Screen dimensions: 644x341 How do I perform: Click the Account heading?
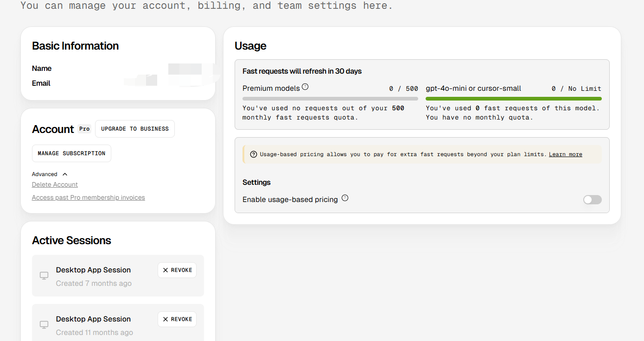point(53,129)
